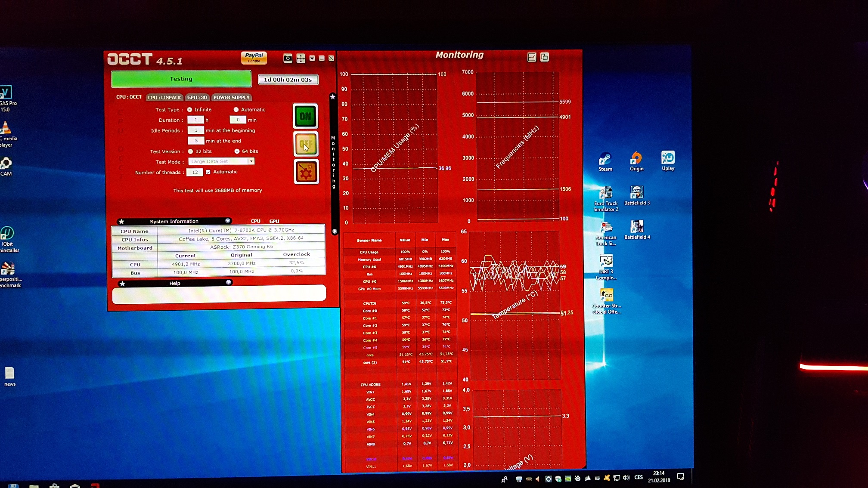The width and height of the screenshot is (868, 488).
Task: Collapse the Help section arrow
Action: pos(229,283)
